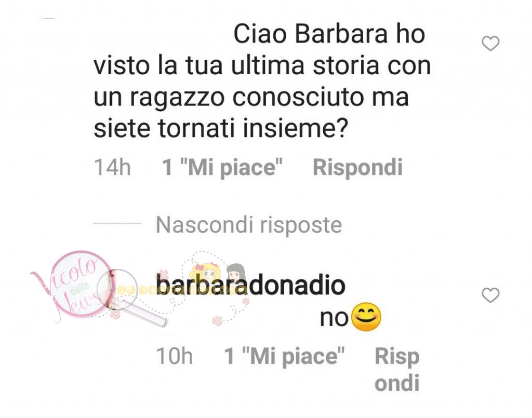Click the line left of Nascondi risposte

coord(117,223)
